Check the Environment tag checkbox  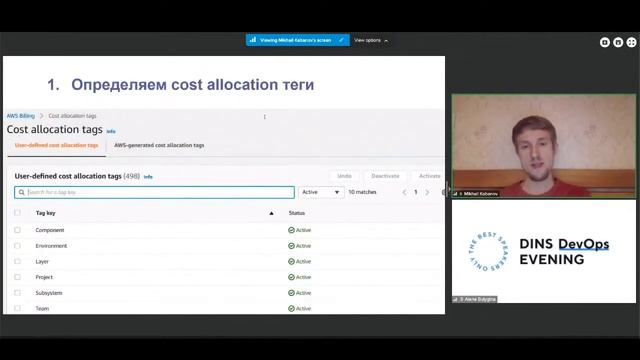click(17, 246)
